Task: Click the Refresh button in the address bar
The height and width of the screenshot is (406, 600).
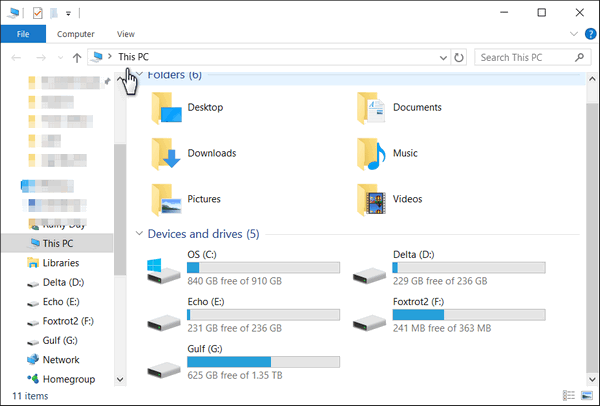Action: pos(458,57)
